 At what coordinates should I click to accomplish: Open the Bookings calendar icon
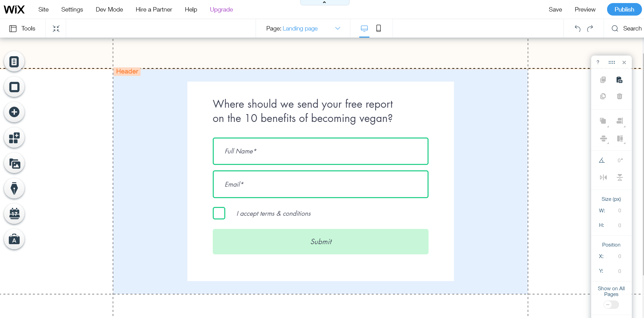[x=14, y=214]
